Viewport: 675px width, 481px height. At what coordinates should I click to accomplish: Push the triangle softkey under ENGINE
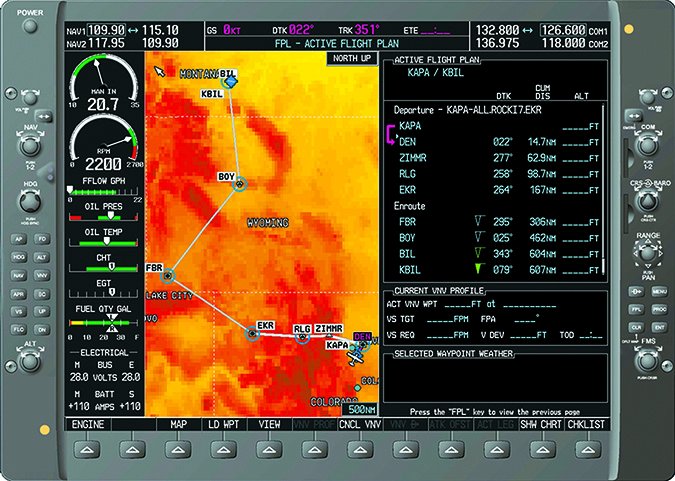87,450
